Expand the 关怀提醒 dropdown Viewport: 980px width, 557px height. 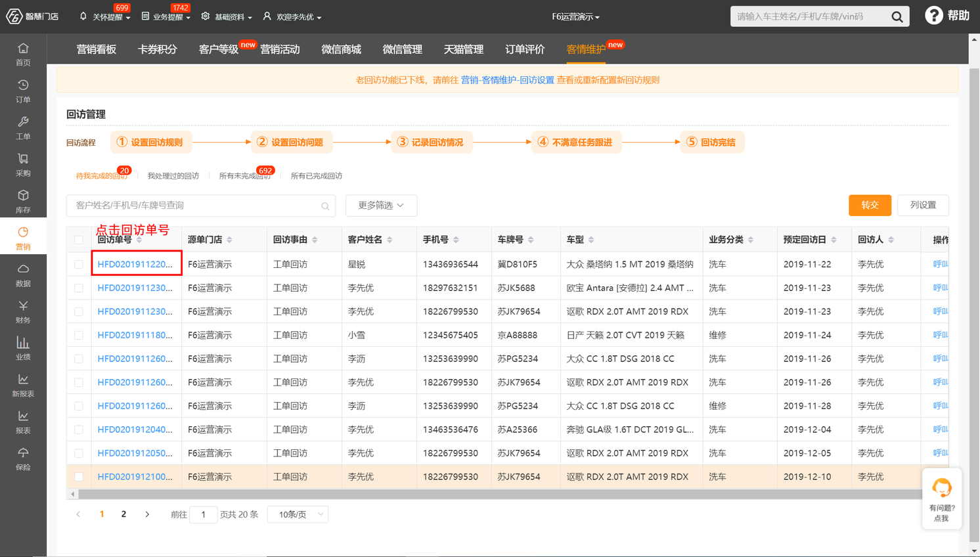[x=105, y=17]
